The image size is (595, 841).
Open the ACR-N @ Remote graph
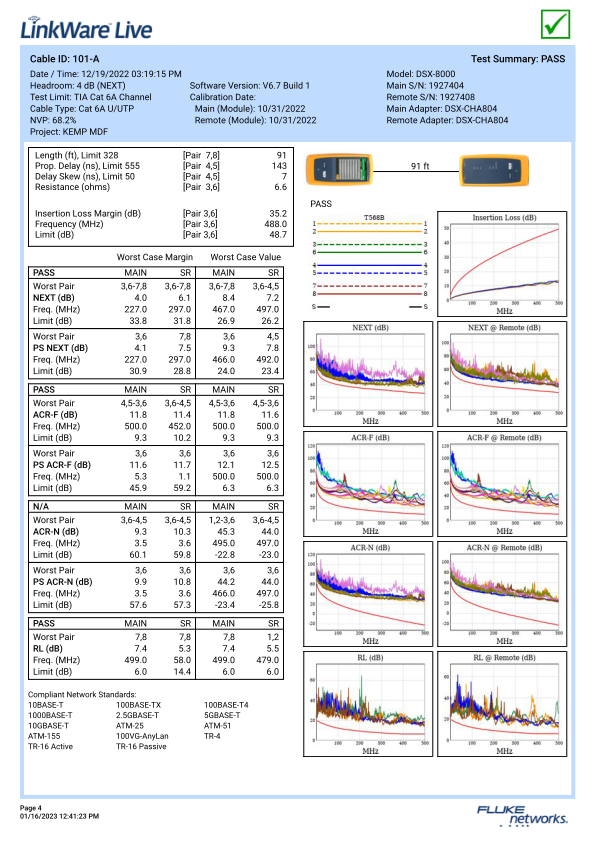click(502, 594)
